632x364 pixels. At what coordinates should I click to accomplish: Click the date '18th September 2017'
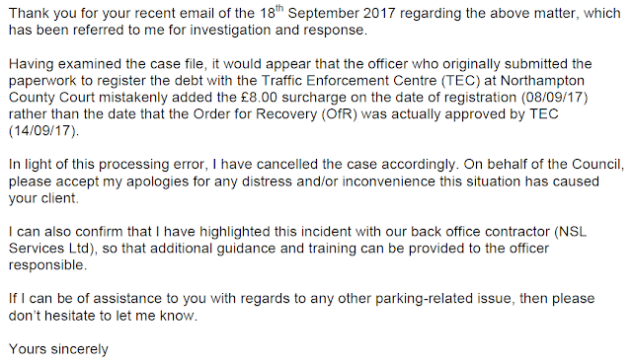click(x=327, y=13)
